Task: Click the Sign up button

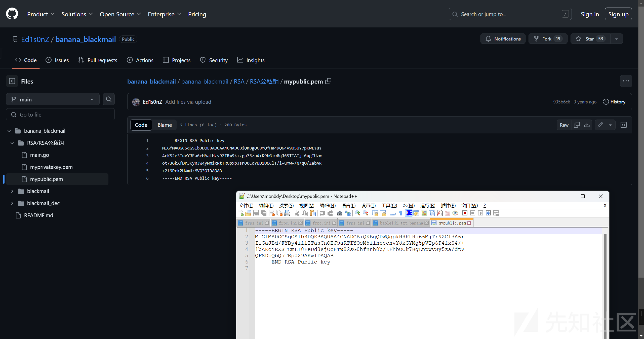Action: (618, 14)
